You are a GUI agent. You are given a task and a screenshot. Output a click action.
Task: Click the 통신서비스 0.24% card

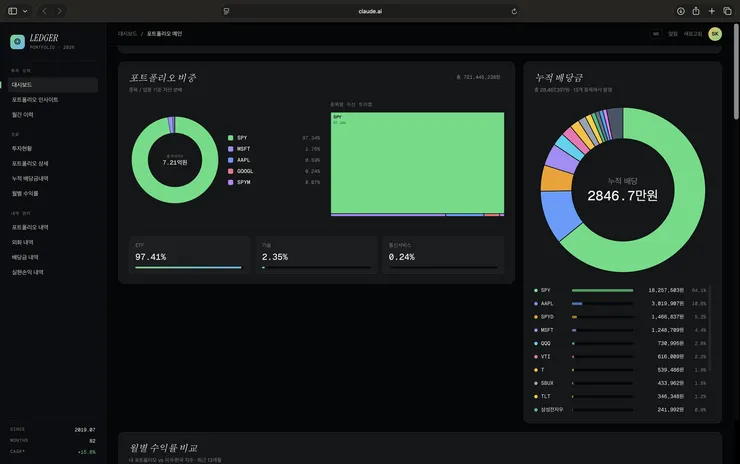pos(443,255)
